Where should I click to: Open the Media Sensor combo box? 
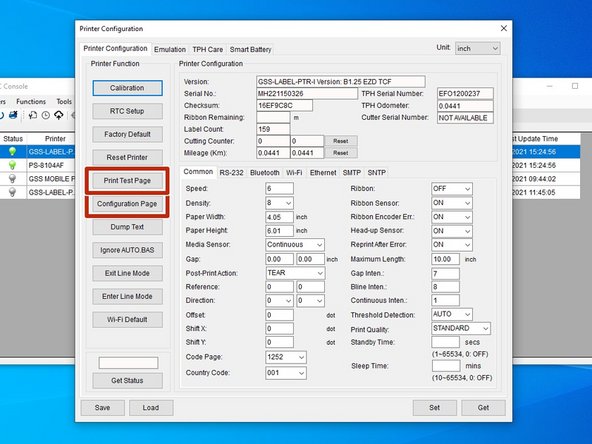(x=295, y=245)
